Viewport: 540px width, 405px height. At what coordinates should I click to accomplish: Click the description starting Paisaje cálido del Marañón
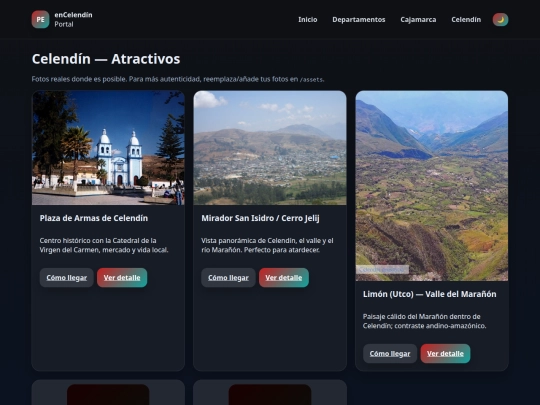pos(424,321)
